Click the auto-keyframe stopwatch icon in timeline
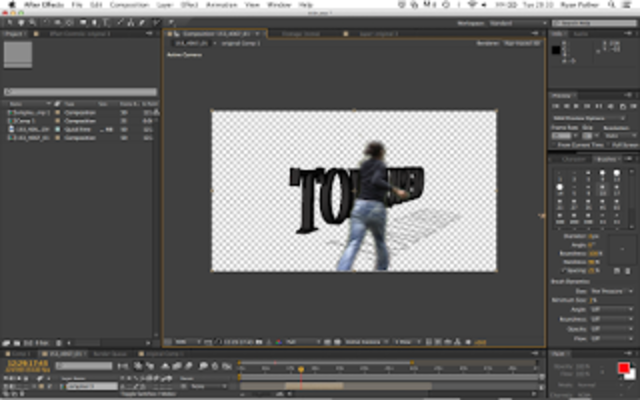640x400 pixels. (215, 366)
